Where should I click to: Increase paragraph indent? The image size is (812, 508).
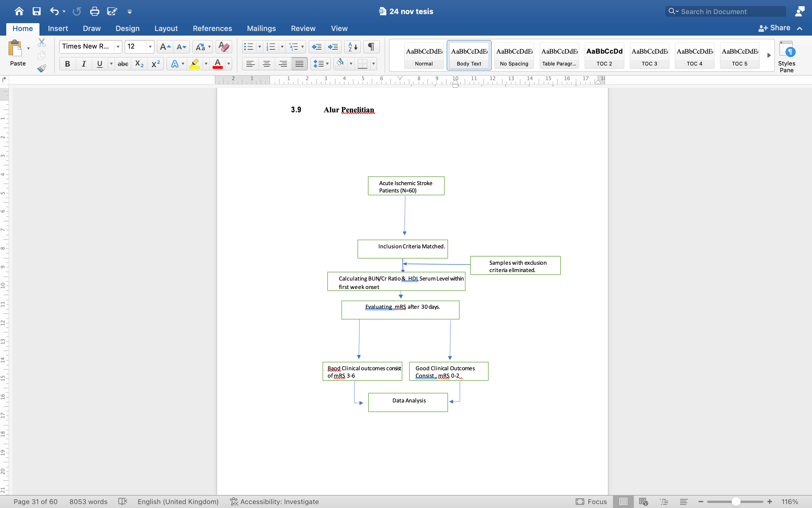pos(333,47)
